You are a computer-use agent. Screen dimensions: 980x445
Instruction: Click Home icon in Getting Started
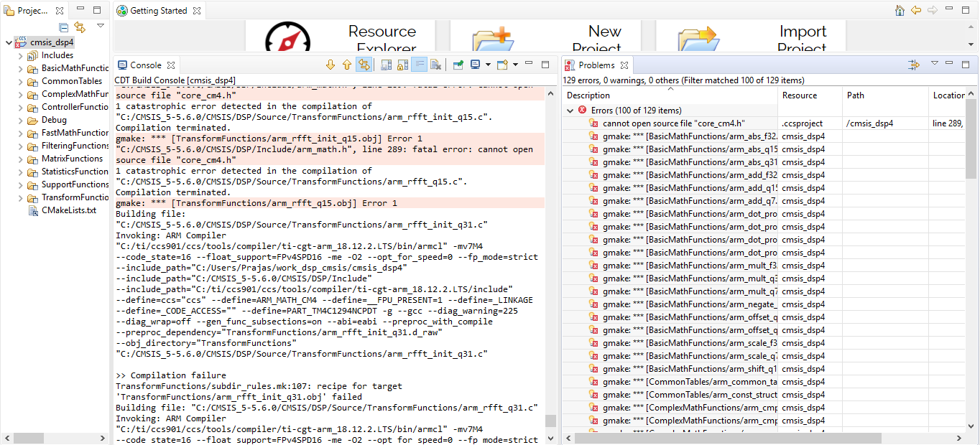pos(900,10)
